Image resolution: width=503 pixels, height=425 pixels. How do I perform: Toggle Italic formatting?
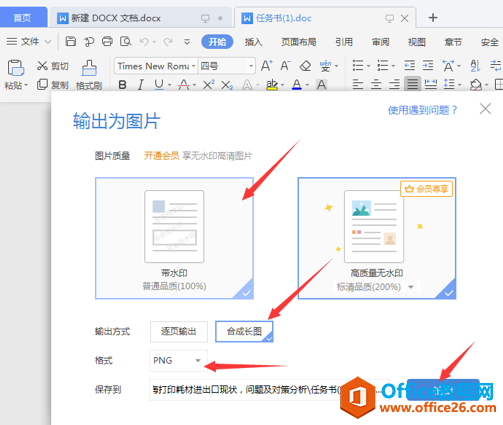click(x=141, y=85)
